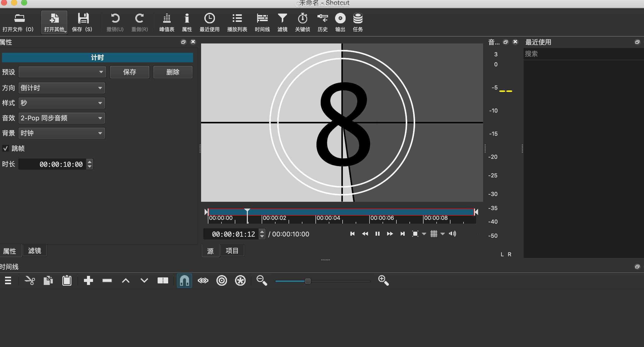
Task: Toggle the player volume speaker icon
Action: pos(452,234)
